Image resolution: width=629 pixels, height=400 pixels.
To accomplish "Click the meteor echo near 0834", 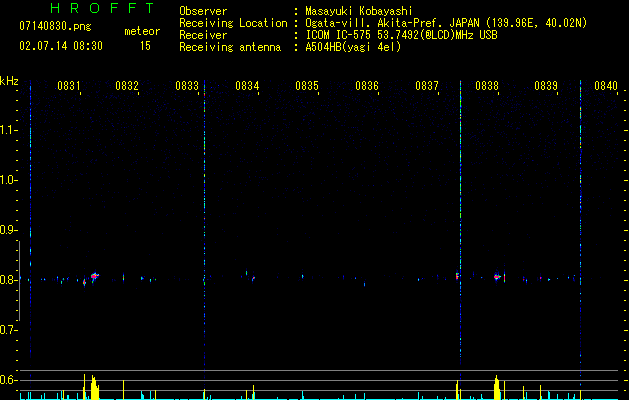I will (x=253, y=278).
